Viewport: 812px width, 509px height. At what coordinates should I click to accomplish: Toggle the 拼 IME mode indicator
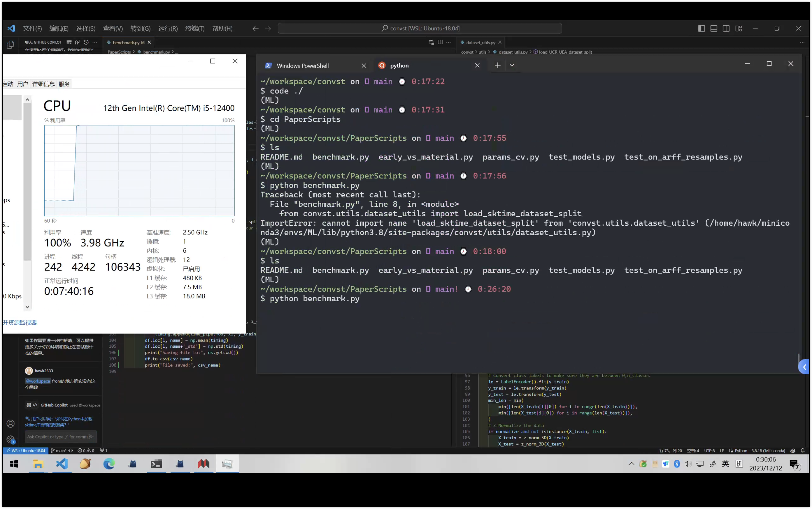pyautogui.click(x=739, y=464)
